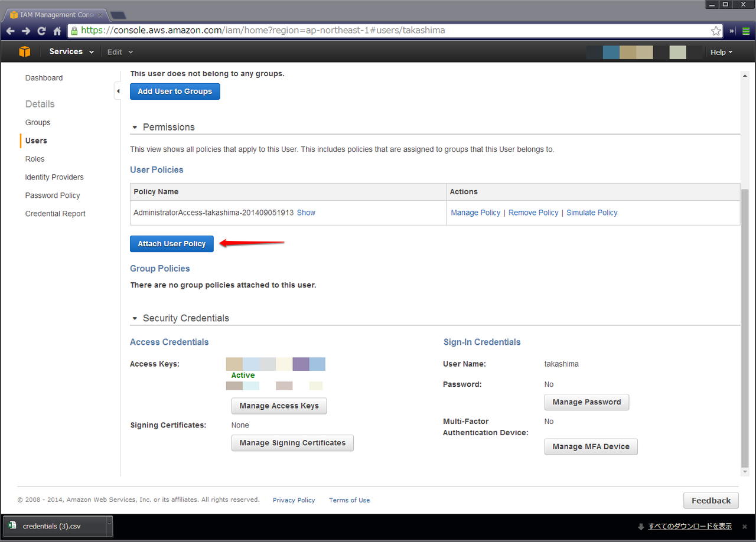
Task: Click policy name AdministratorAccess-takashima-201409051913
Action: [x=213, y=213]
